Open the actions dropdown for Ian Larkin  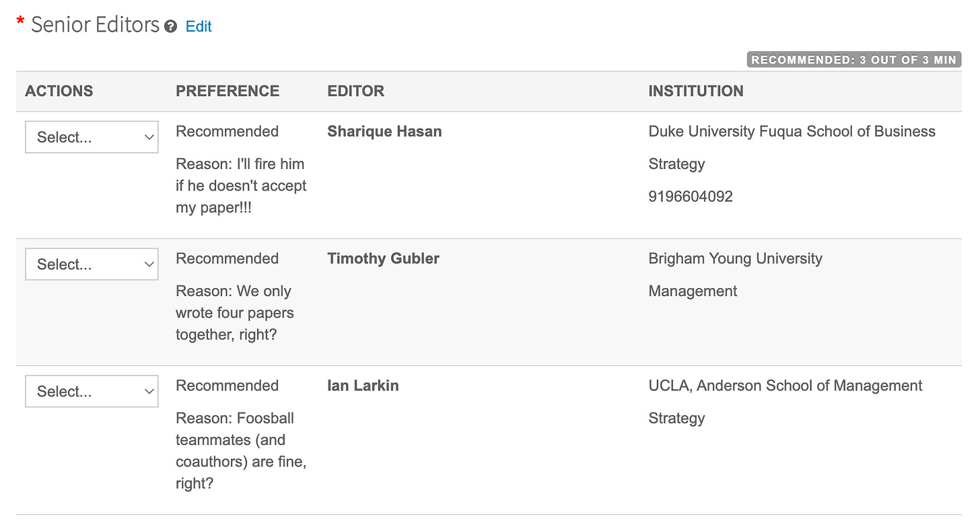(x=92, y=392)
